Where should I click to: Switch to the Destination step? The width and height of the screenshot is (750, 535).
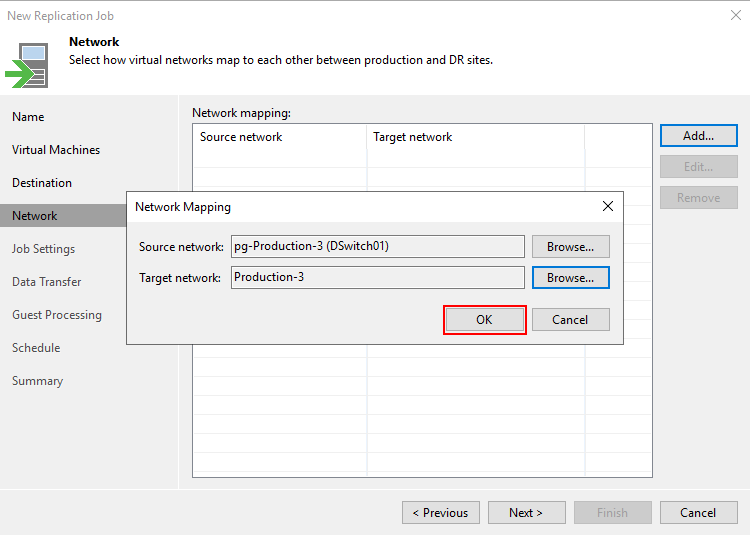point(42,183)
